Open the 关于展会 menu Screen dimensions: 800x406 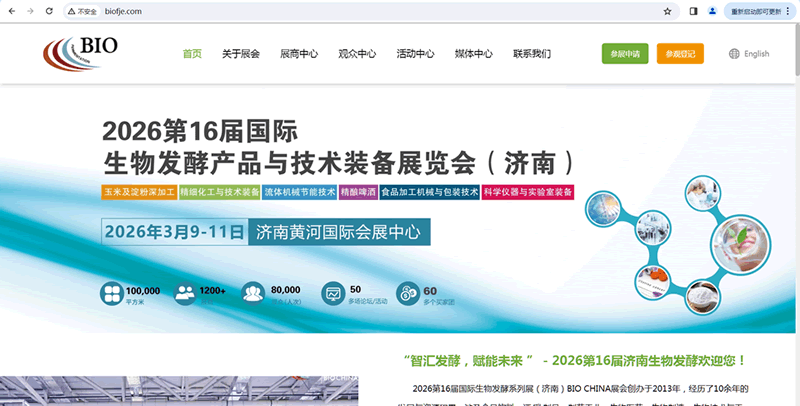241,54
